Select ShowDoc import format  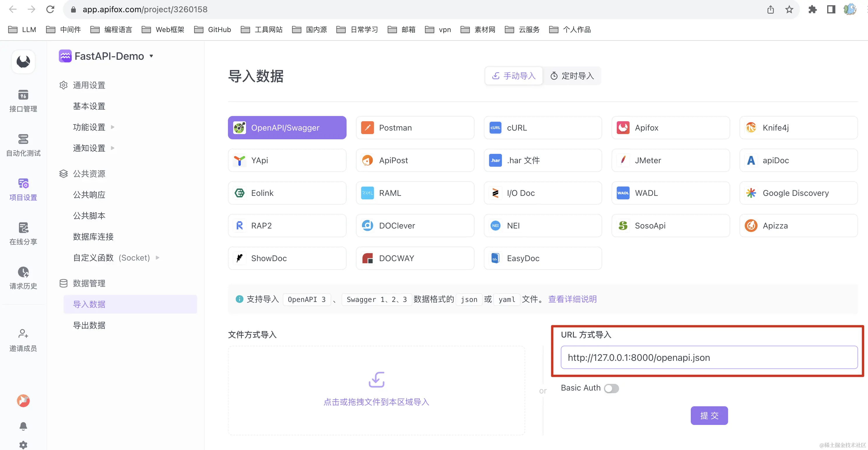287,258
